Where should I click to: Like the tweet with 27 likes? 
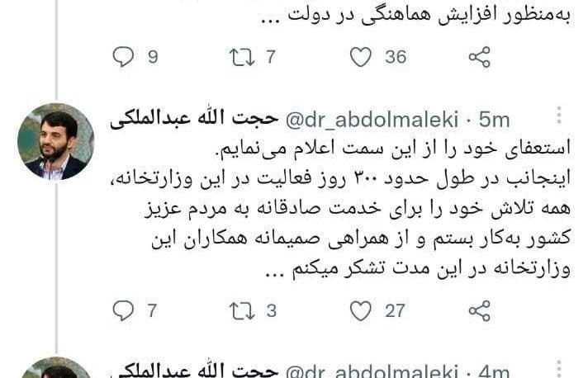[360, 311]
